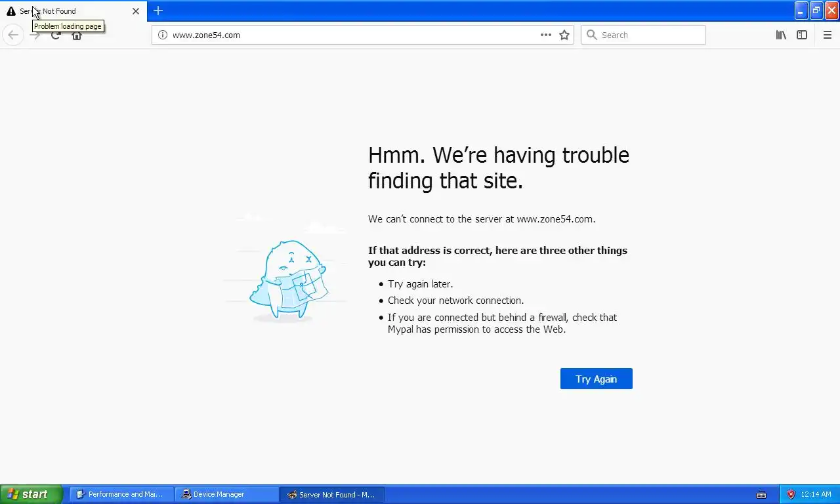Reload the current page

(56, 35)
